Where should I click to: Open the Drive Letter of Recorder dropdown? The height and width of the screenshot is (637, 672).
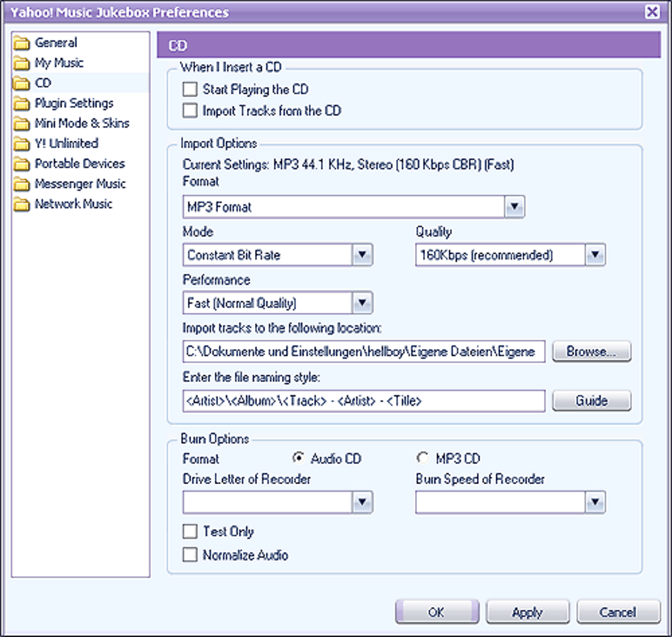click(x=362, y=502)
